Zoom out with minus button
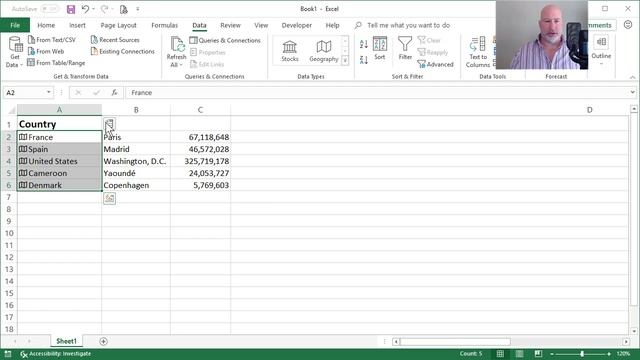The width and height of the screenshot is (640, 360). click(x=552, y=354)
